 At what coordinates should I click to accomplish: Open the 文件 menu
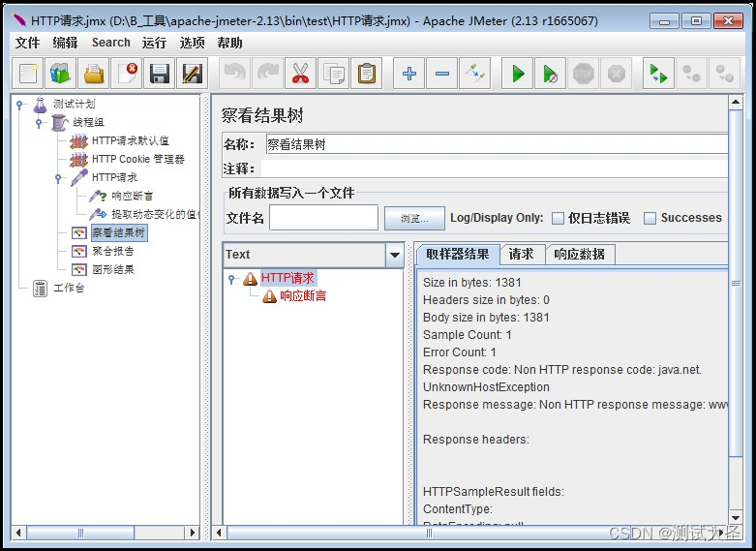27,43
